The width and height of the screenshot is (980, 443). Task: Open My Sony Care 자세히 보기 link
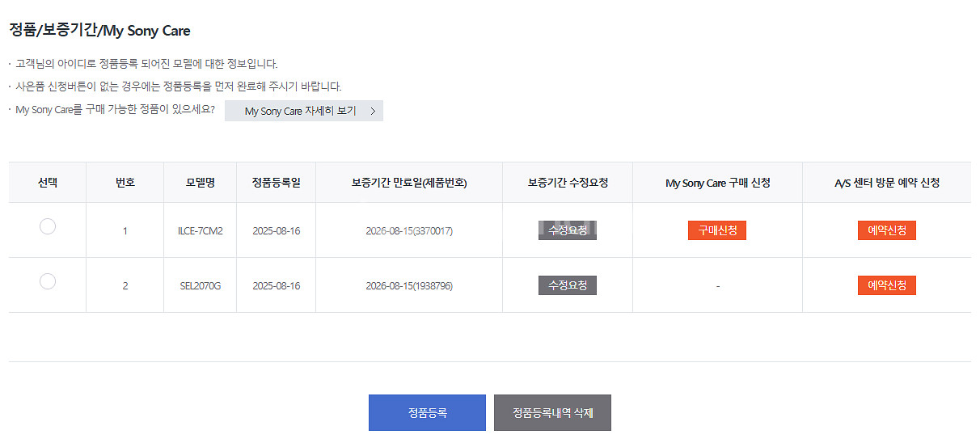pos(304,111)
